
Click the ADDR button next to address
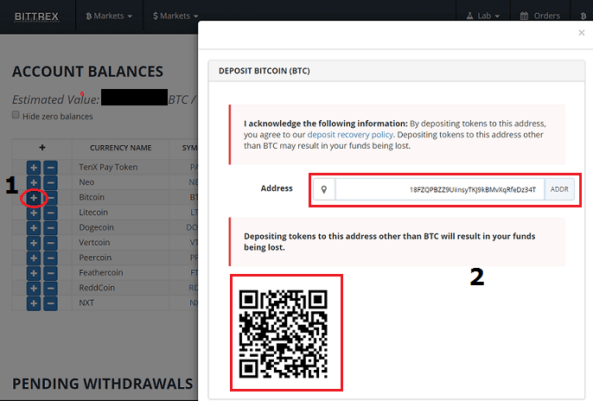[x=559, y=189]
